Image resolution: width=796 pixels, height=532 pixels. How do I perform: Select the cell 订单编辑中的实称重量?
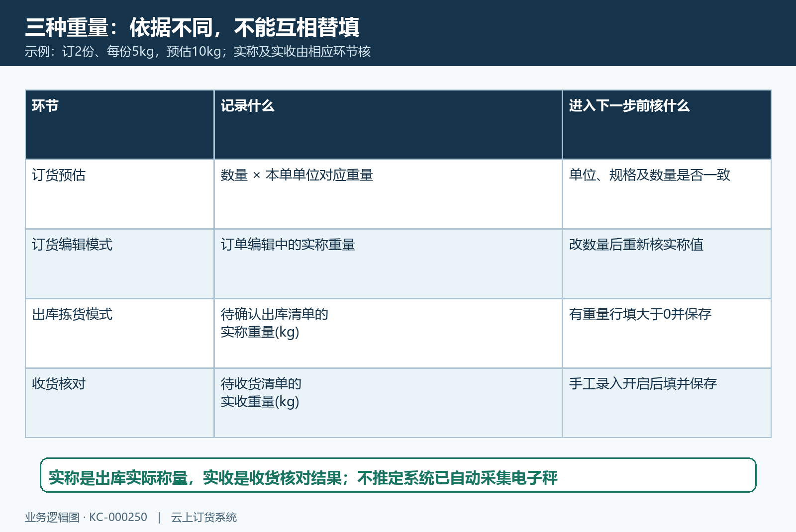[388, 264]
